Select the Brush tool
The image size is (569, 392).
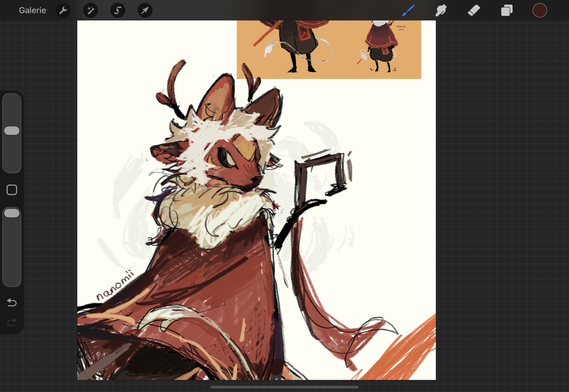pos(408,11)
